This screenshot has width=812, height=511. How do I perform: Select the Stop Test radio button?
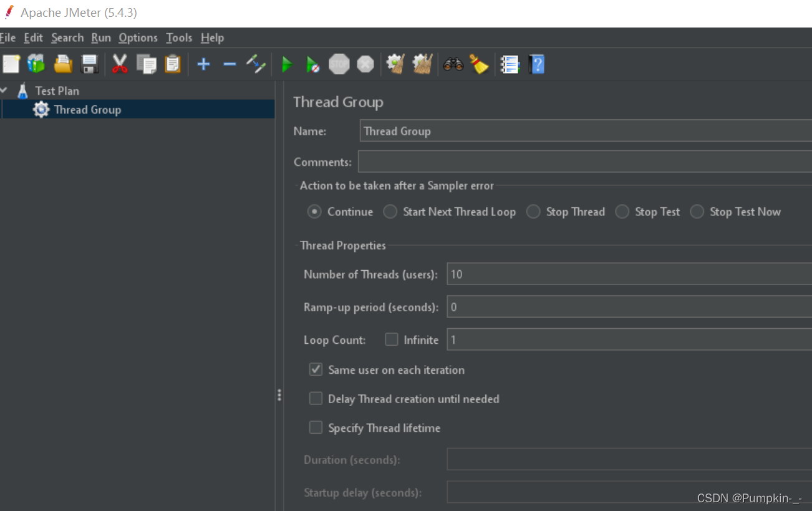pyautogui.click(x=622, y=212)
